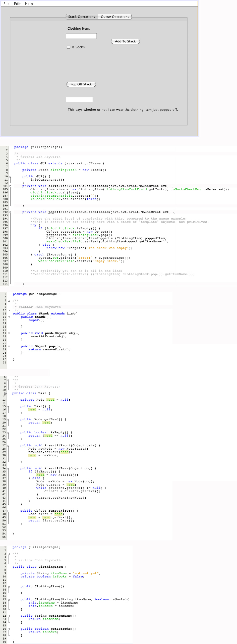Tick the Is Socks checkbox
The image size is (237, 644).
pos(69,47)
